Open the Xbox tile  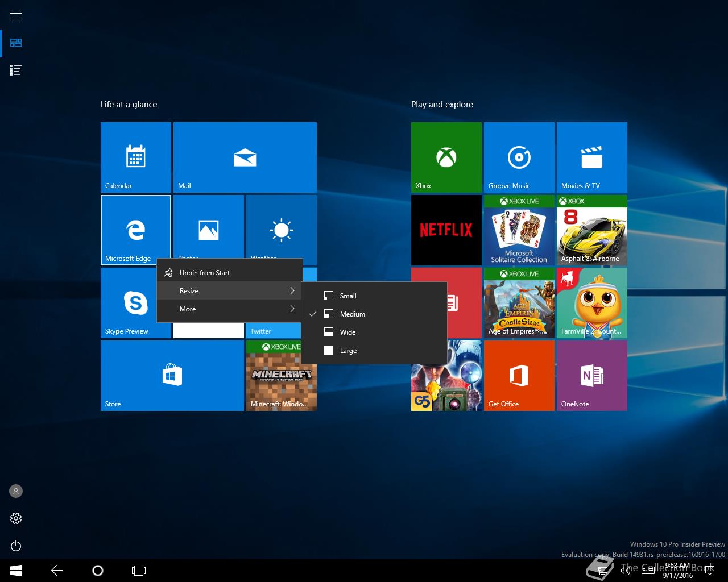coord(446,157)
